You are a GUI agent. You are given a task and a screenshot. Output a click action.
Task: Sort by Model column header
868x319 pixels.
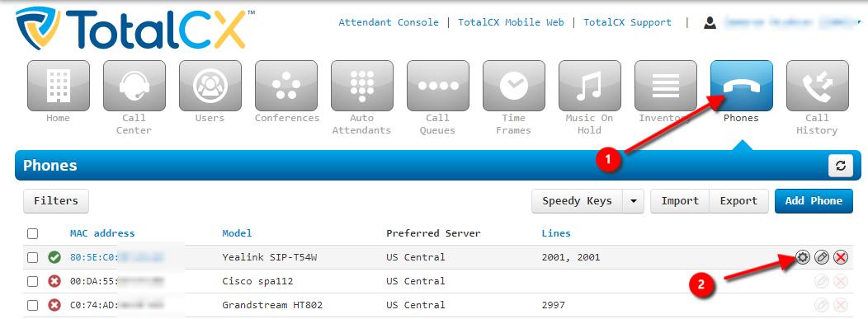[x=237, y=233]
